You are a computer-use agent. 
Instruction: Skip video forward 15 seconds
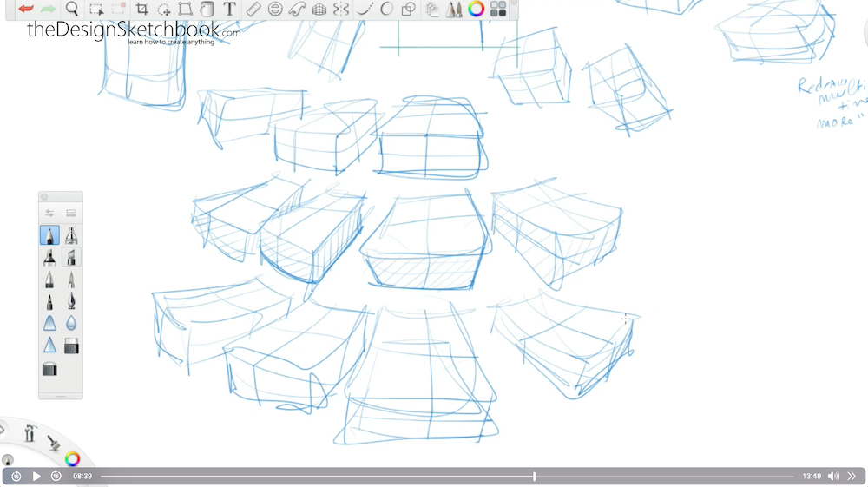coord(56,476)
